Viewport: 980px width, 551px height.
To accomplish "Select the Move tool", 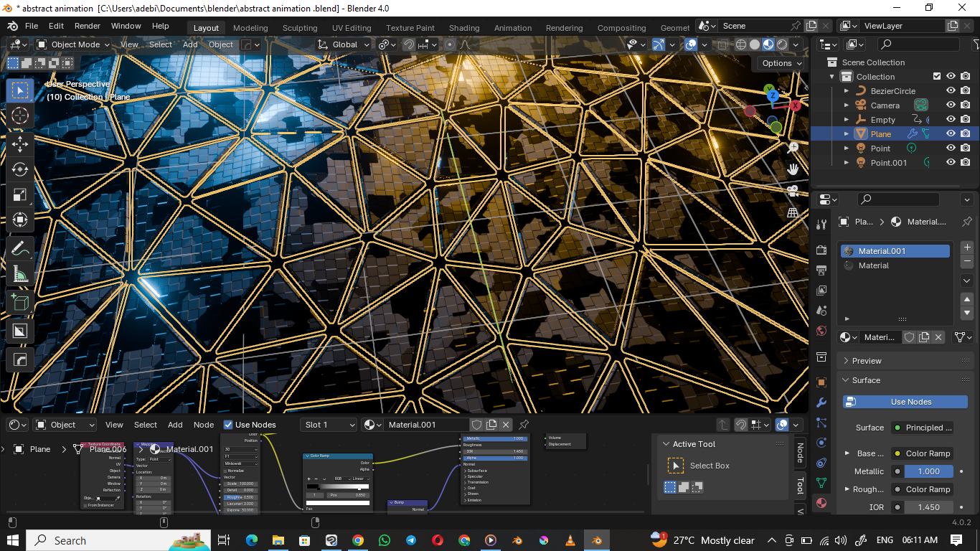I will point(20,143).
